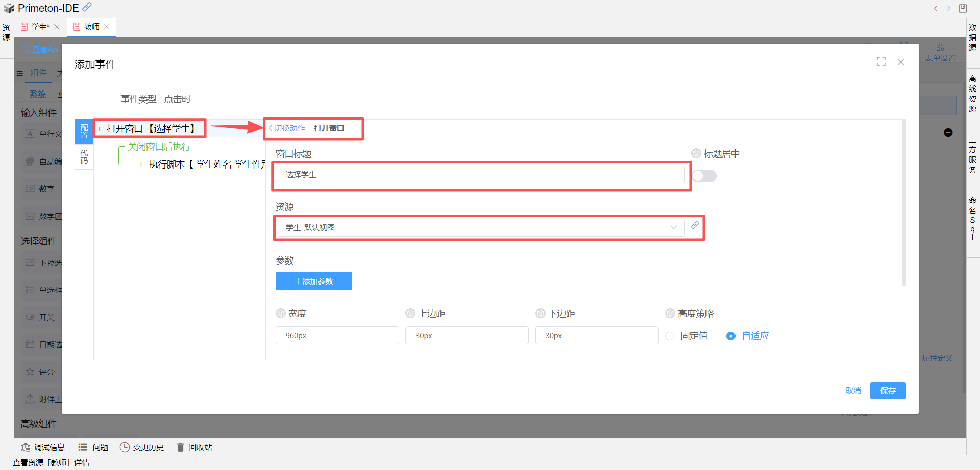Click the window title input field
Viewport: 980px width, 470px height.
tap(480, 175)
